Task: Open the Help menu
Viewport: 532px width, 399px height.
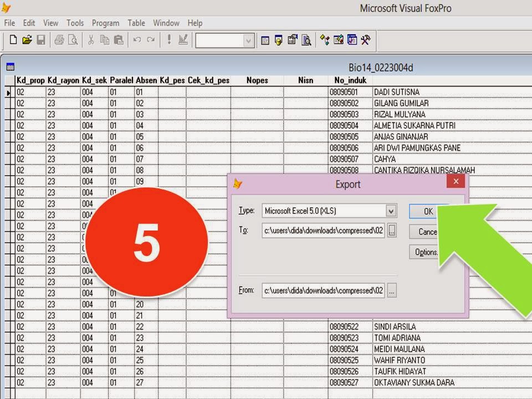Action: point(195,23)
